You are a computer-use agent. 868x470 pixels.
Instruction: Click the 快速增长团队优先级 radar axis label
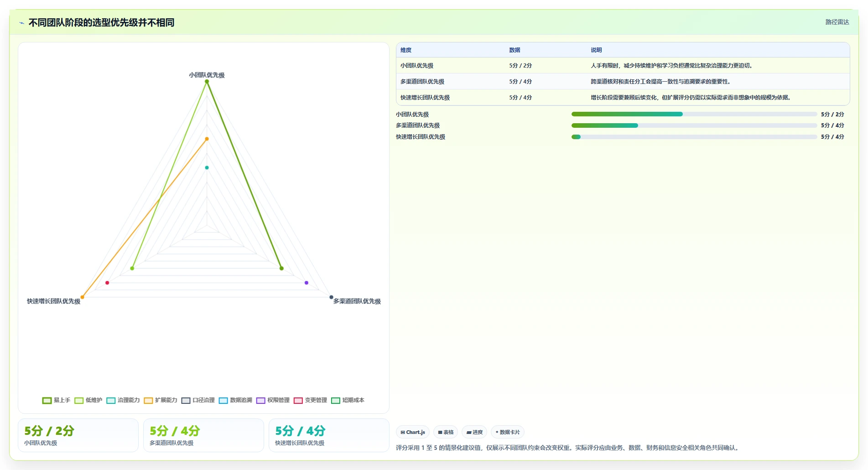[x=53, y=301]
